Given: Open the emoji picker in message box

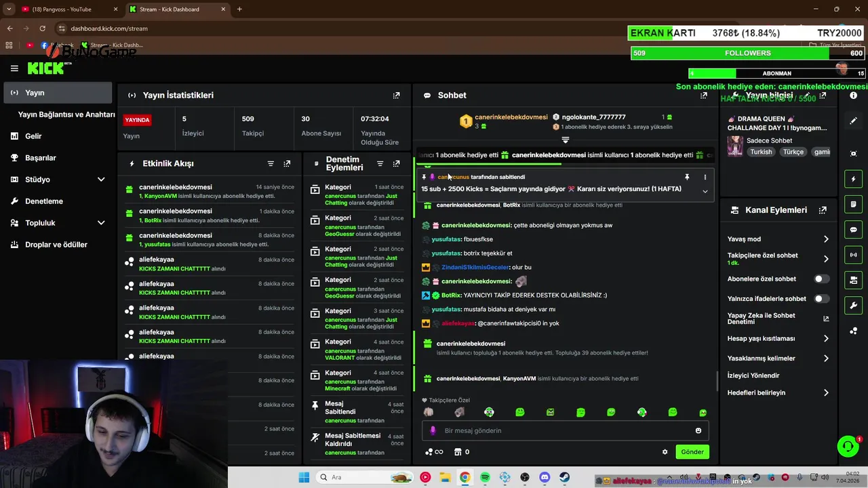Looking at the screenshot, I should pyautogui.click(x=698, y=430).
